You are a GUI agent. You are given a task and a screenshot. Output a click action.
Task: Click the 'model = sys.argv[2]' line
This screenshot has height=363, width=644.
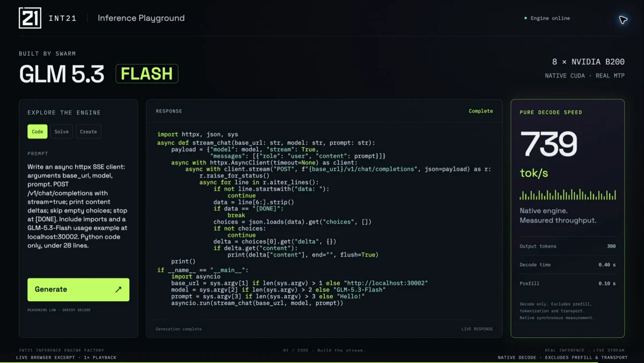pos(279,290)
